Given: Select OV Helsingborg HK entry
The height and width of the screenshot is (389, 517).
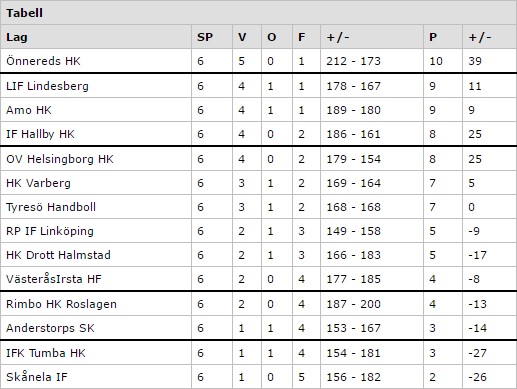Looking at the screenshot, I should [x=60, y=159].
